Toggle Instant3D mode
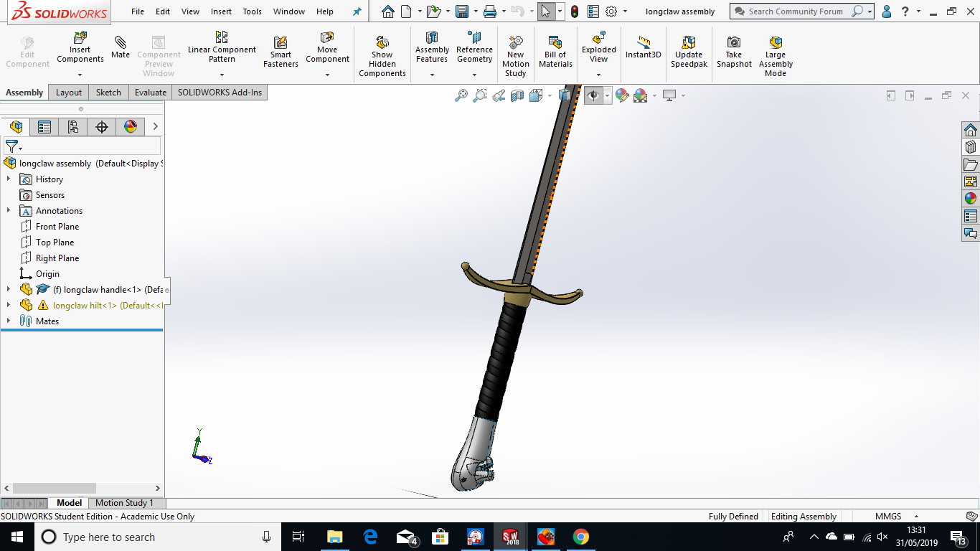Screen dimensions: 980x551 (x=643, y=47)
